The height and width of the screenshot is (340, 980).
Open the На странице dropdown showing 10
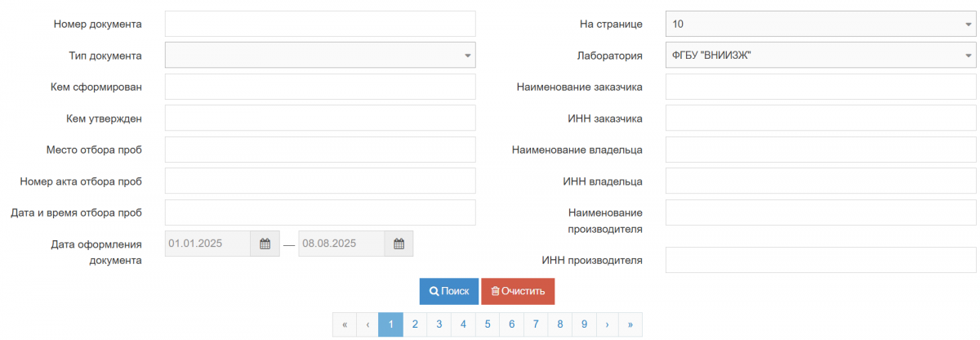tap(820, 24)
